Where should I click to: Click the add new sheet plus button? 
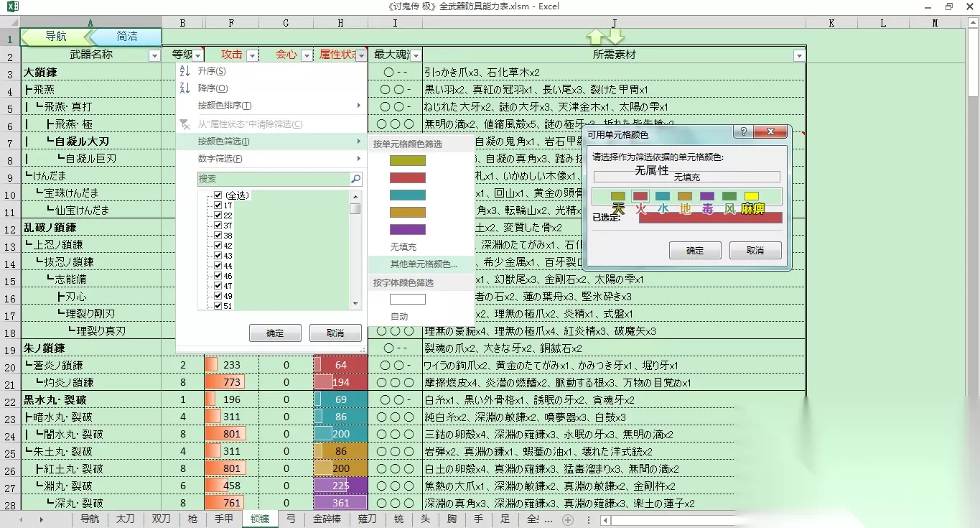click(568, 519)
